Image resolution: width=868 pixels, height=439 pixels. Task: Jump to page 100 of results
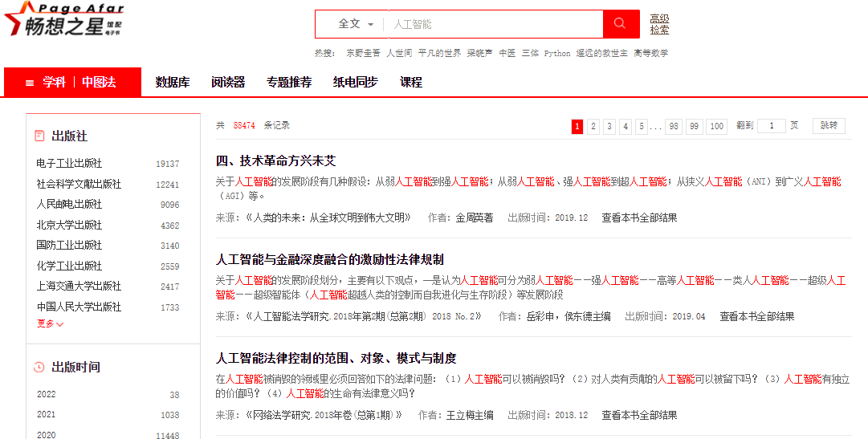(x=716, y=126)
